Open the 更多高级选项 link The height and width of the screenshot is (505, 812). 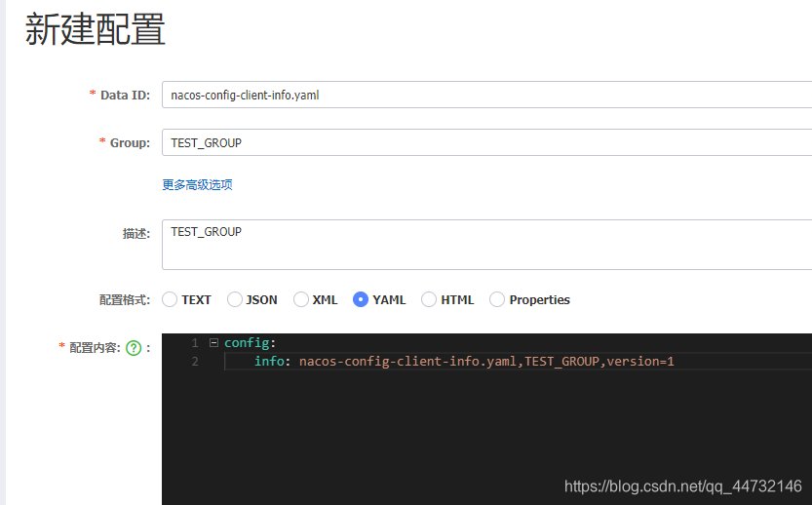click(197, 185)
